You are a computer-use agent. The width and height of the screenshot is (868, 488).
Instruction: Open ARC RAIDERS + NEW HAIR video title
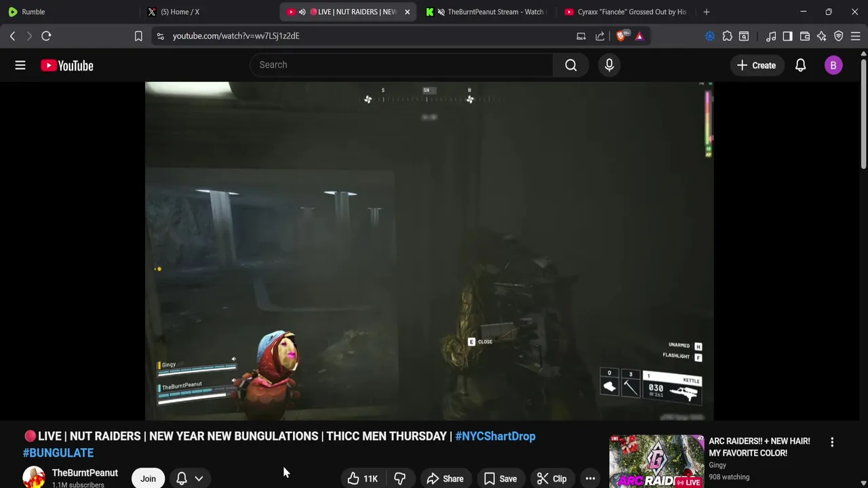point(759,447)
